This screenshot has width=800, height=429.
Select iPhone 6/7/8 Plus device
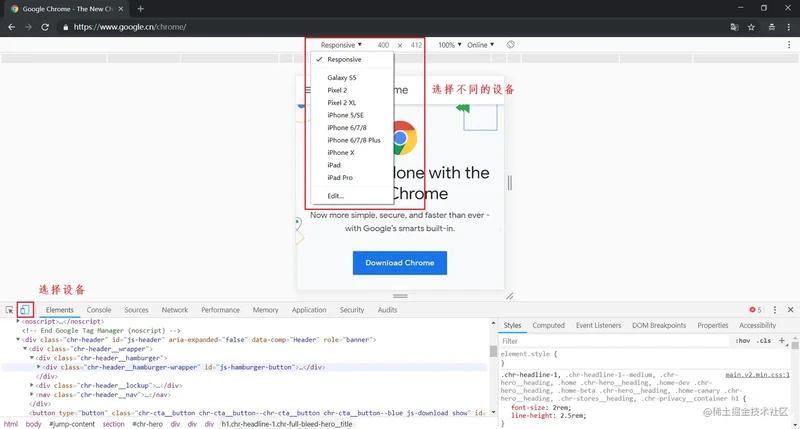(352, 140)
